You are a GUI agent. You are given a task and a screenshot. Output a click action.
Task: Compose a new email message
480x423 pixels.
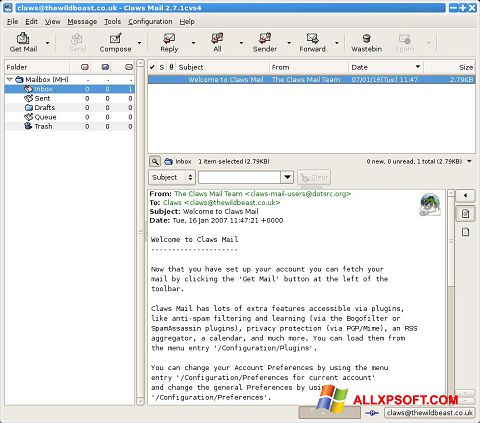tap(115, 43)
